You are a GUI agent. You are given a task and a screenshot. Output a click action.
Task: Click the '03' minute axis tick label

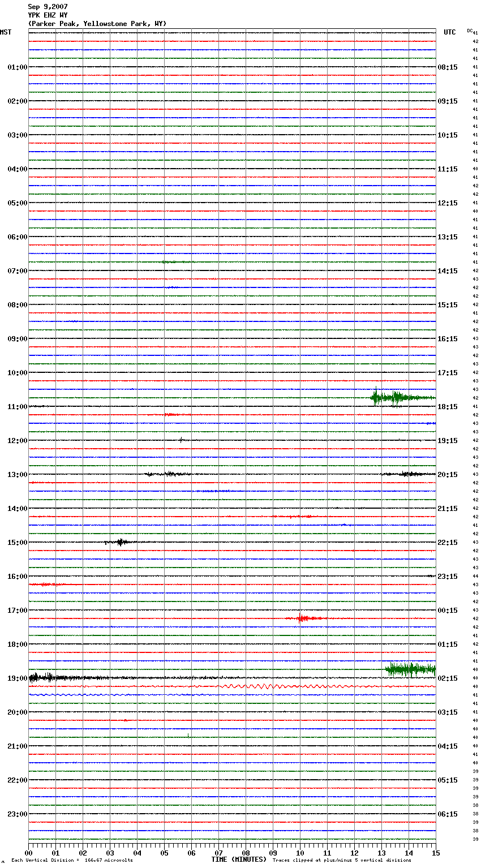pos(110,853)
